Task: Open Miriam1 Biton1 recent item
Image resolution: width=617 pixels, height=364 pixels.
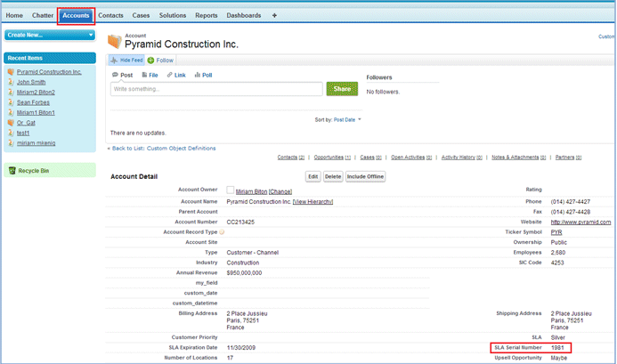Action: tap(36, 113)
